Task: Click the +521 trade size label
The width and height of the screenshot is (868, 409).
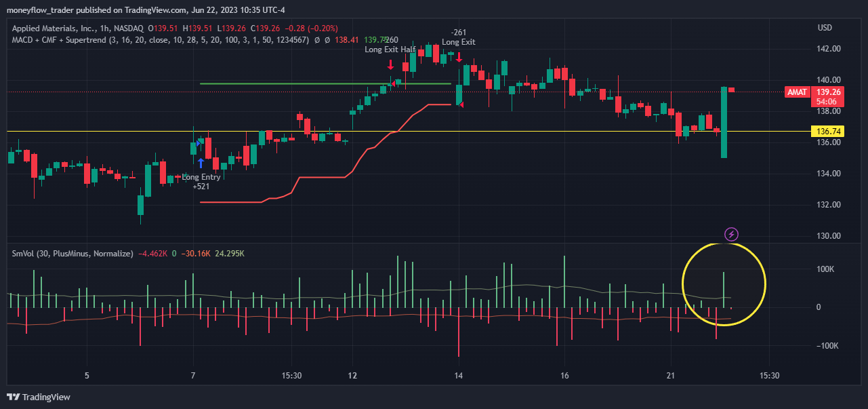Action: click(x=201, y=187)
